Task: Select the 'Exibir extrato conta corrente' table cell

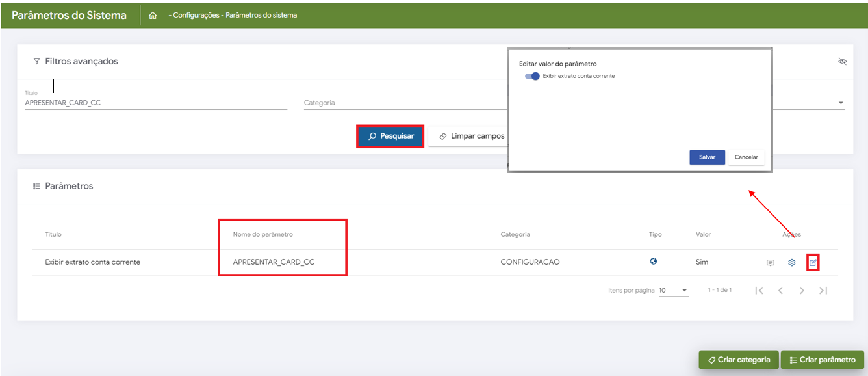Action: pos(93,262)
